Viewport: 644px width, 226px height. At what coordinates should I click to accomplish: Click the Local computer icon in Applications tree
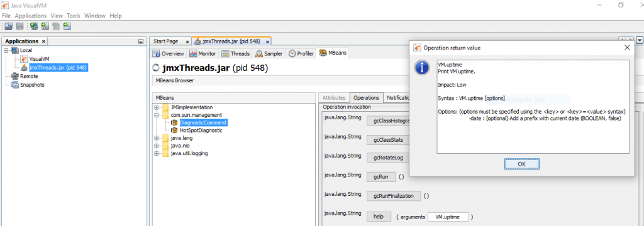click(15, 50)
